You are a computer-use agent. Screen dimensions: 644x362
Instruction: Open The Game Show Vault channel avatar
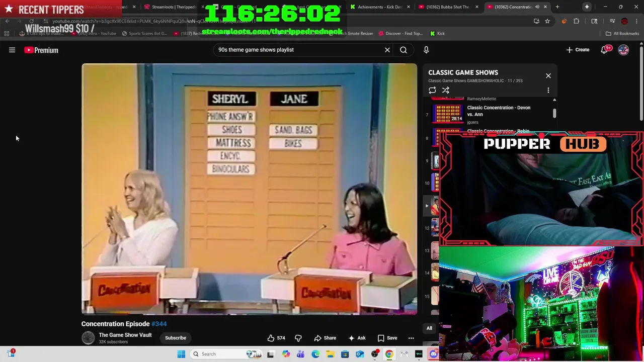[x=88, y=338]
